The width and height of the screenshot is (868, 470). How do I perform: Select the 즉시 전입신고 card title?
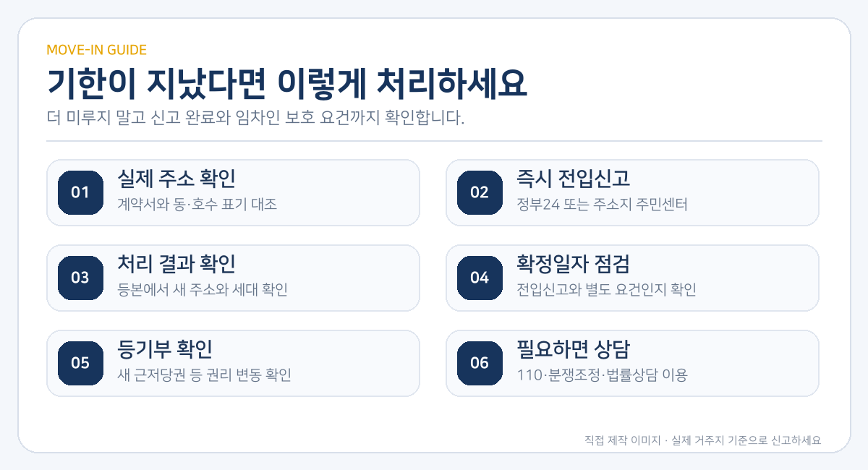tap(573, 179)
